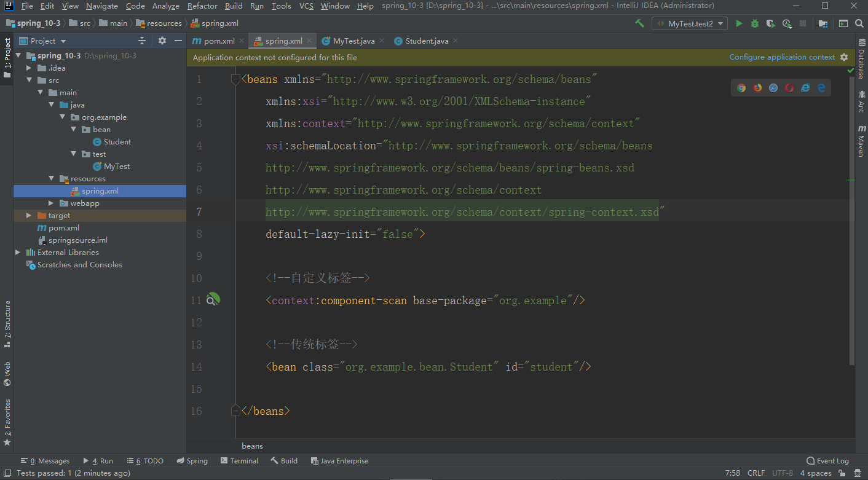This screenshot has width=868, height=480.
Task: Toggle the Structure tool window on left stripe
Action: (7, 324)
